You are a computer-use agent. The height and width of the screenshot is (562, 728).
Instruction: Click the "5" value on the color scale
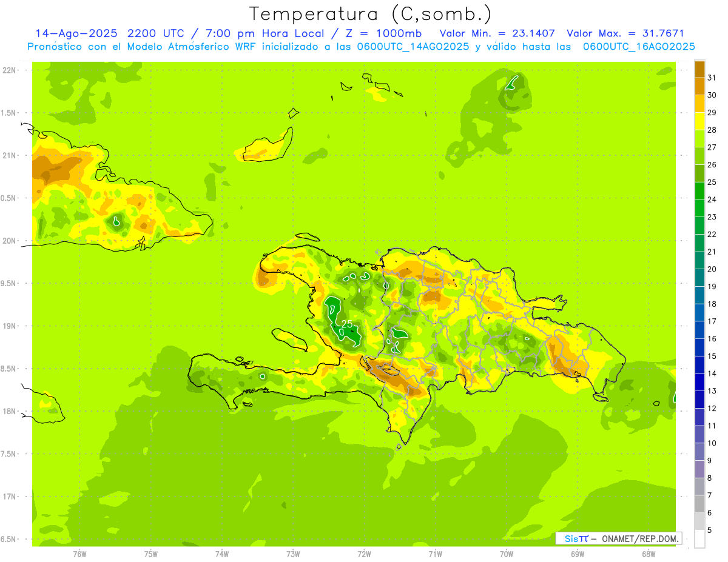[710, 530]
